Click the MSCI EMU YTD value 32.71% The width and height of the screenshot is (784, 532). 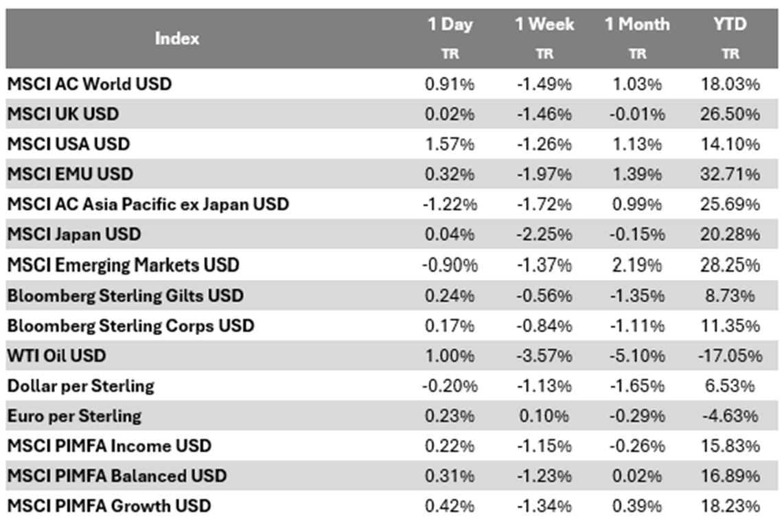[x=730, y=174]
